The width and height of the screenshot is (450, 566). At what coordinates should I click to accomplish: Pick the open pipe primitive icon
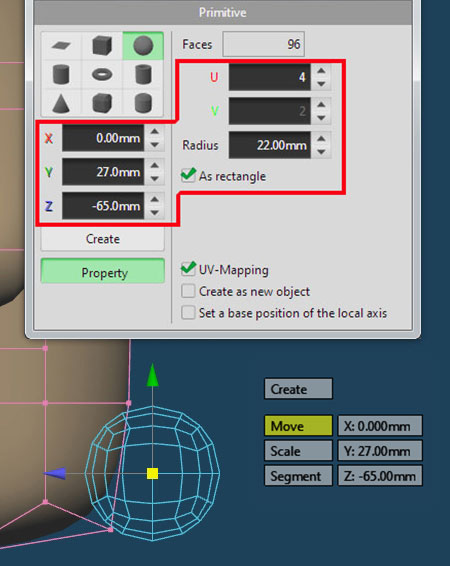click(x=143, y=74)
